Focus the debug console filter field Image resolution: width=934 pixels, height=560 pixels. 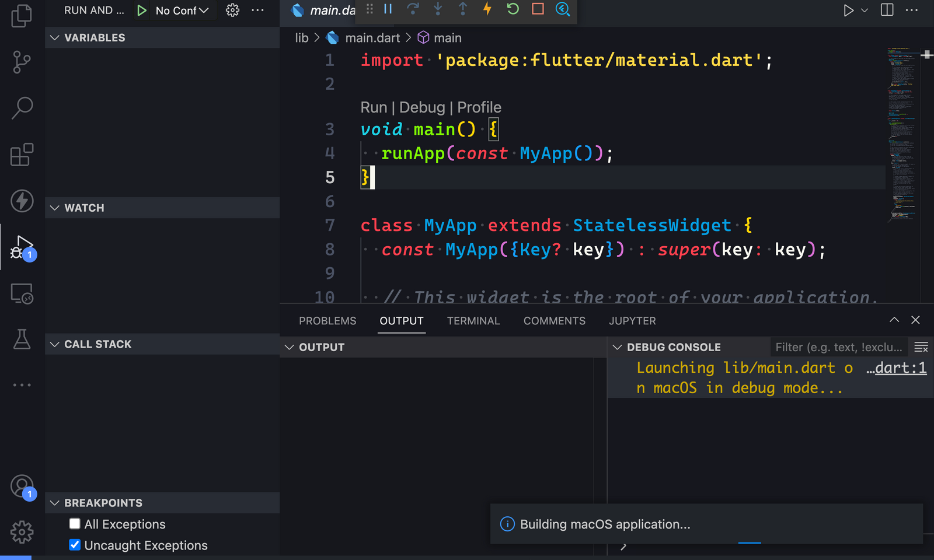pyautogui.click(x=839, y=347)
